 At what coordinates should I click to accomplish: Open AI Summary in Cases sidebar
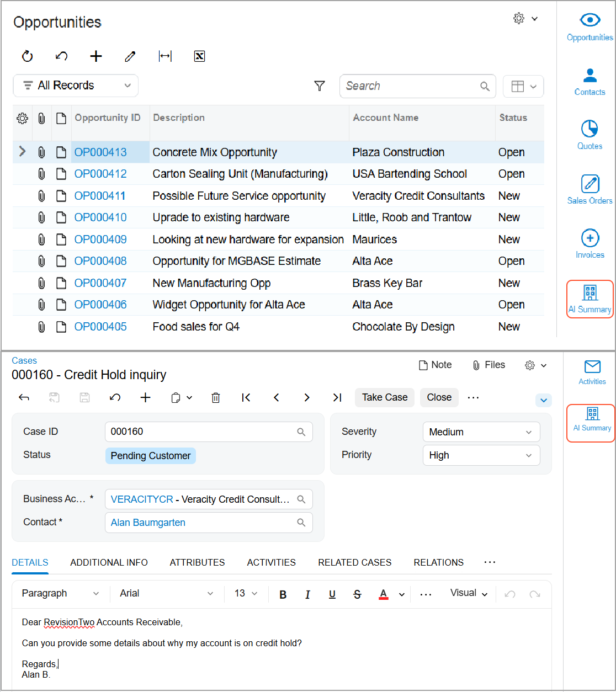click(x=592, y=423)
